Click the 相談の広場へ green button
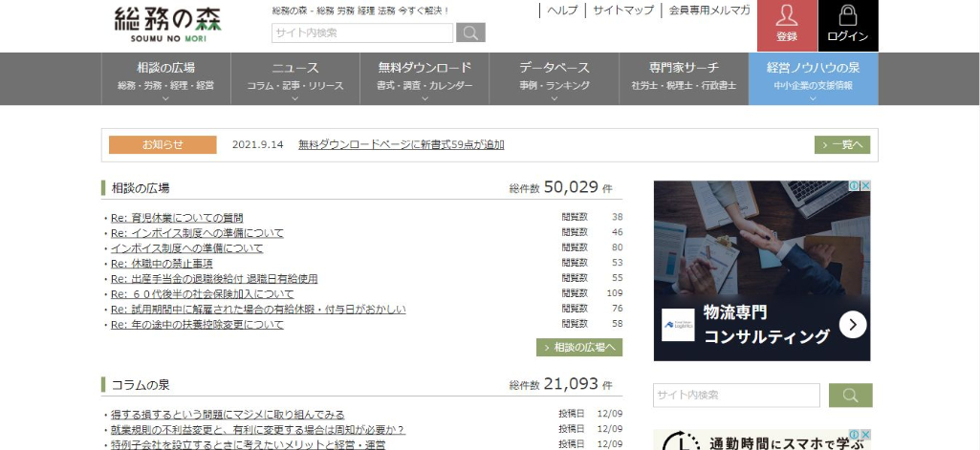 [579, 347]
